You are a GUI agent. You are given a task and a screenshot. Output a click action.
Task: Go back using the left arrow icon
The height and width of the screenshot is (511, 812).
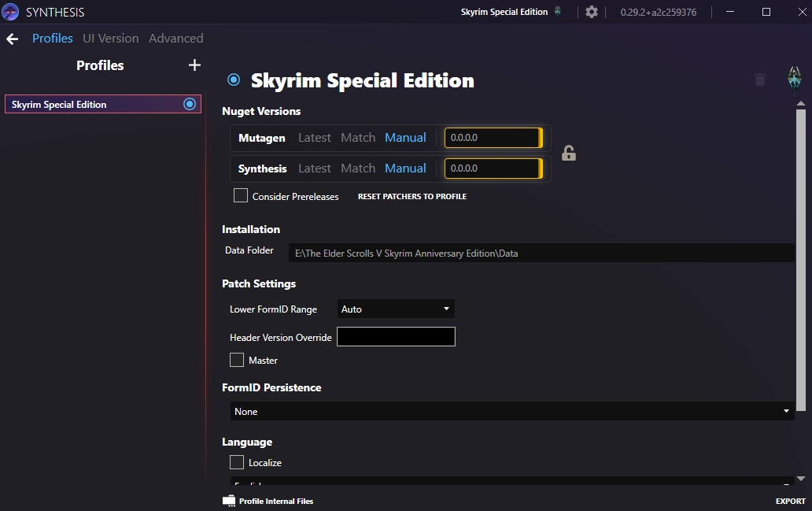tap(13, 39)
